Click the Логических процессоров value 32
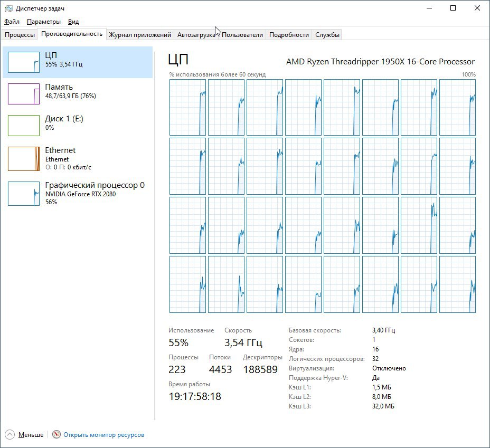490x448 pixels. pos(375,359)
